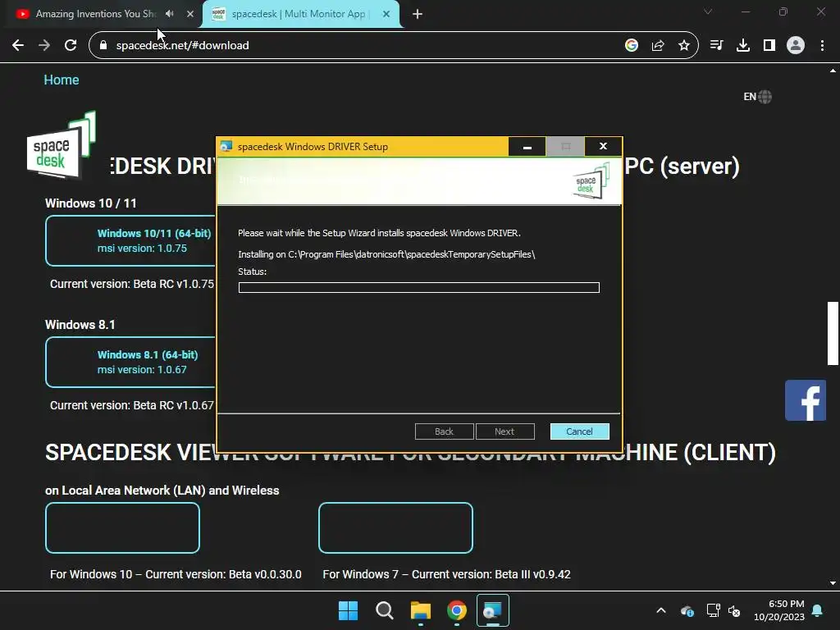This screenshot has height=630, width=840.
Task: Click the Back button in Setup
Action: click(444, 431)
